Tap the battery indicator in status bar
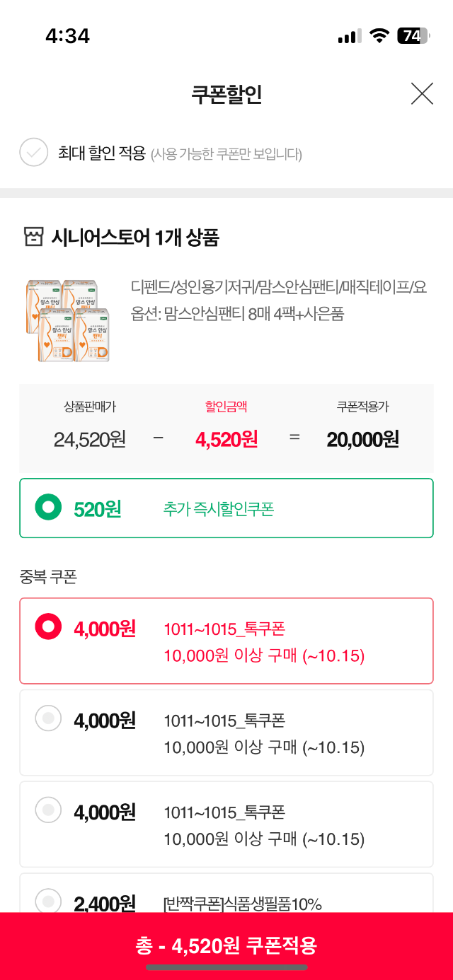This screenshot has height=980, width=453. [413, 36]
